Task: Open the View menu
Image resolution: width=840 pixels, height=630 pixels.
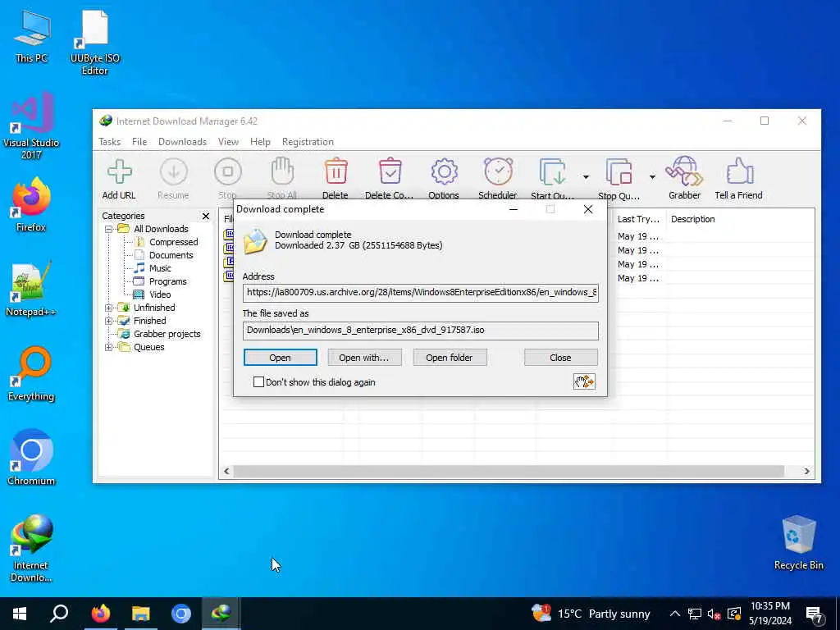Action: pos(228,142)
